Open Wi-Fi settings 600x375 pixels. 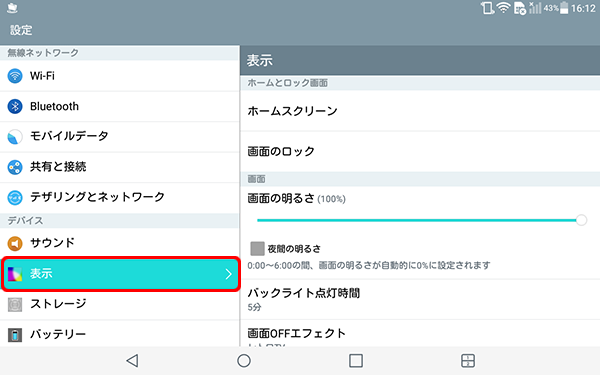tap(119, 76)
